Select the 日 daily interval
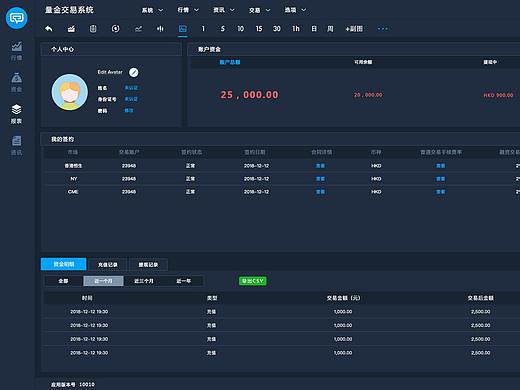The image size is (520, 390). pyautogui.click(x=314, y=29)
